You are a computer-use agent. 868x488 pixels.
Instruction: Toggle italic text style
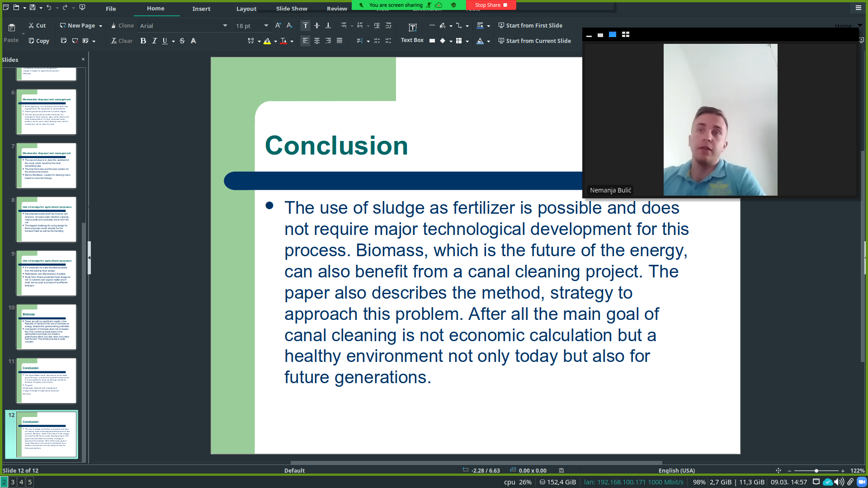(154, 41)
